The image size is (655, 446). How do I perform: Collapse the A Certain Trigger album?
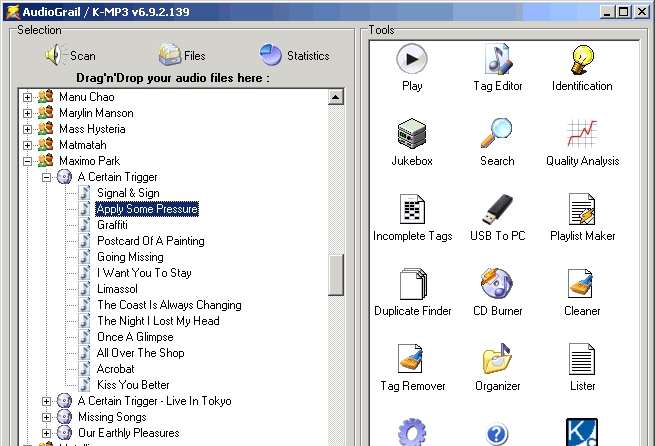click(x=46, y=177)
